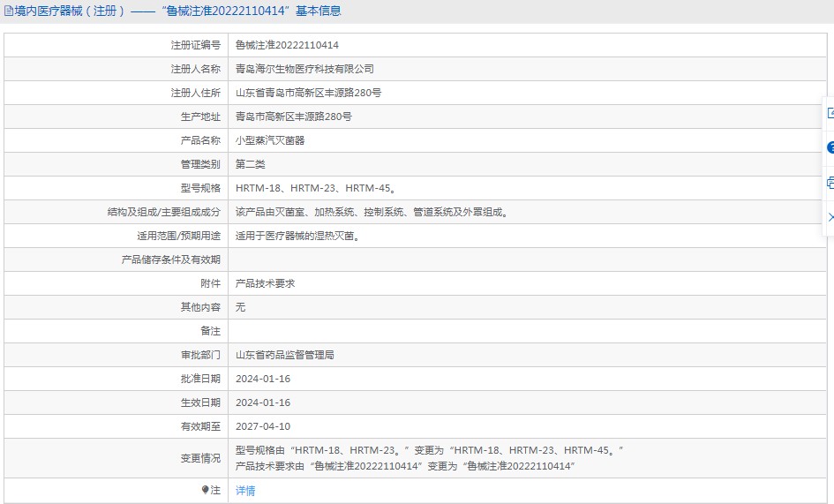Click the document icon before the page title

9,11
